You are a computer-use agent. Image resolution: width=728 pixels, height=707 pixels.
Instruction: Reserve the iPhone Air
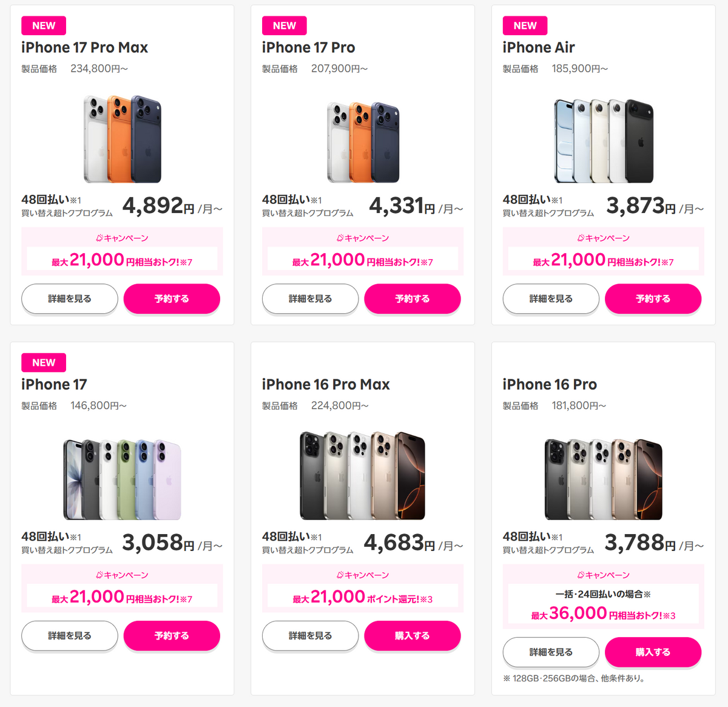(653, 299)
